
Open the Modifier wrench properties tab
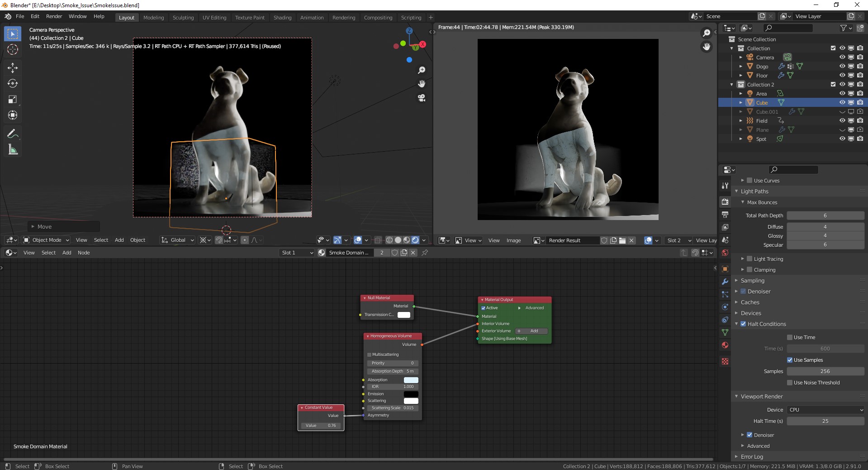725,282
